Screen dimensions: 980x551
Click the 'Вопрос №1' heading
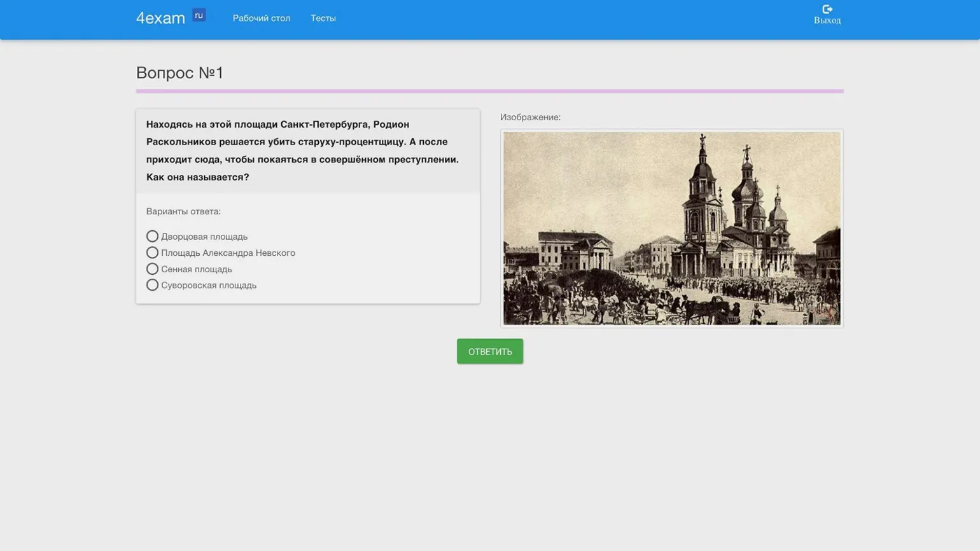click(179, 73)
